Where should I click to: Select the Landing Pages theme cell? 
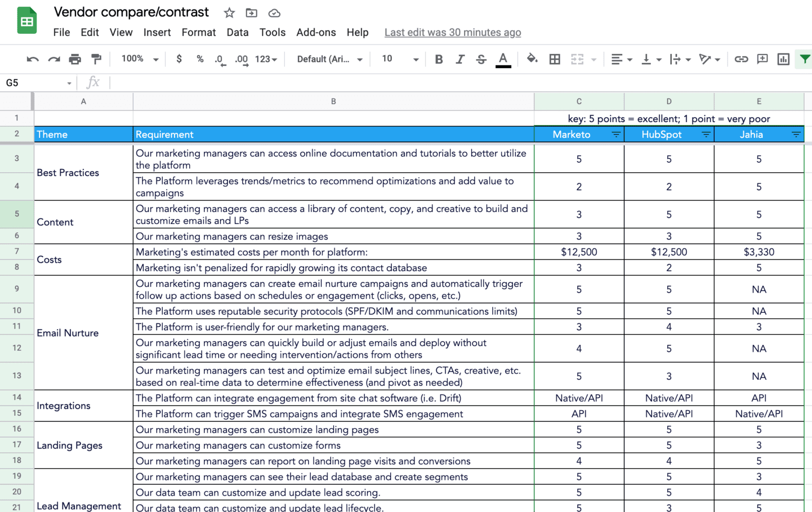coord(84,445)
